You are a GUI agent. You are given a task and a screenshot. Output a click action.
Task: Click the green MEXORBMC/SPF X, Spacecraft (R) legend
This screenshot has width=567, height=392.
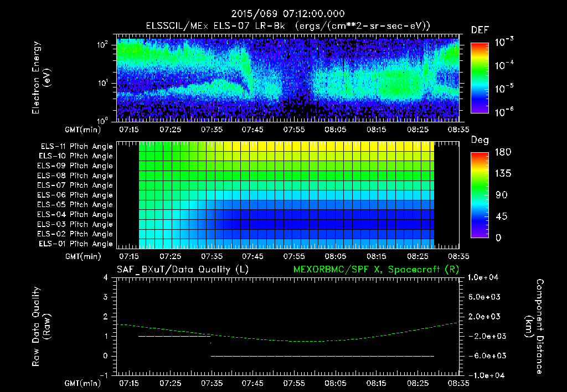point(376,270)
